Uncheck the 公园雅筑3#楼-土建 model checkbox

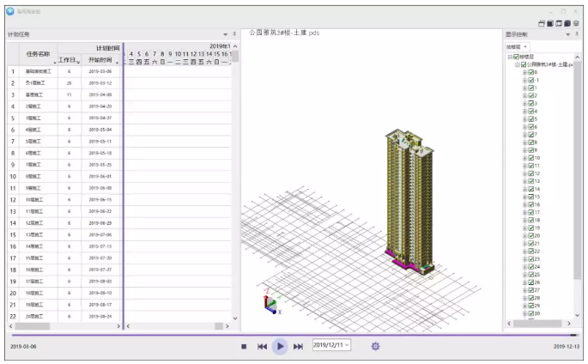pyautogui.click(x=524, y=64)
